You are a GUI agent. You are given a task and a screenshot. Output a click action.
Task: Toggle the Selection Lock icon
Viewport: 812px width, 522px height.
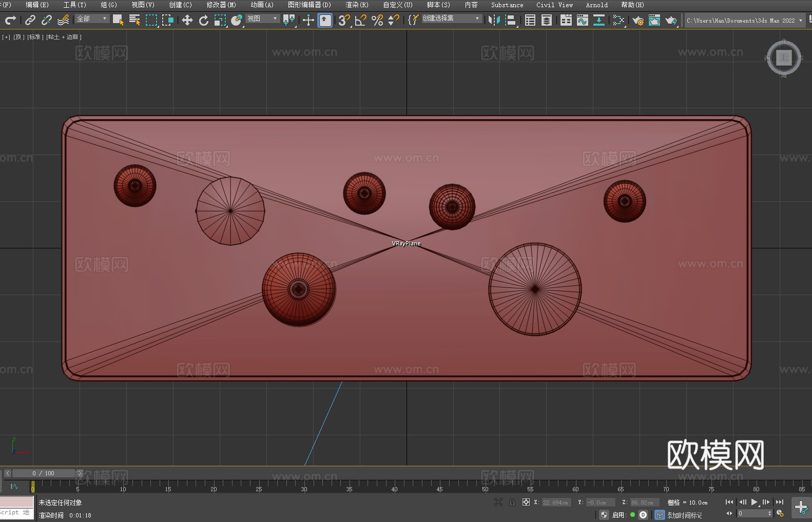pos(512,502)
